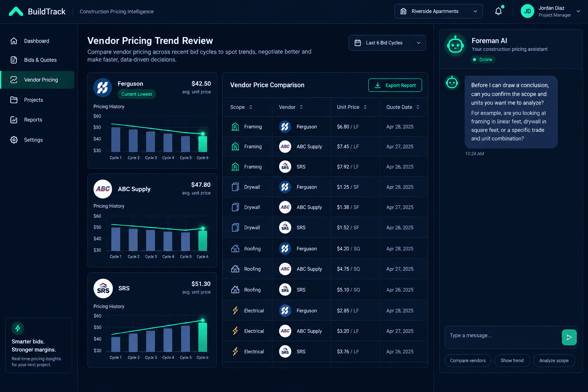This screenshot has width=588, height=392.
Task: Click Apr 26, 2025 date in SRS Electrical row
Action: coord(400,351)
